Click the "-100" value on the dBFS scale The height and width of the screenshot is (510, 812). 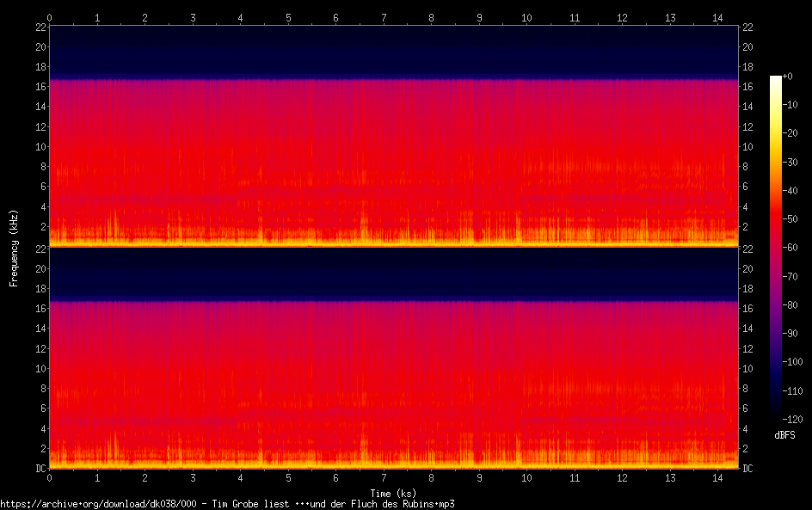click(x=793, y=362)
